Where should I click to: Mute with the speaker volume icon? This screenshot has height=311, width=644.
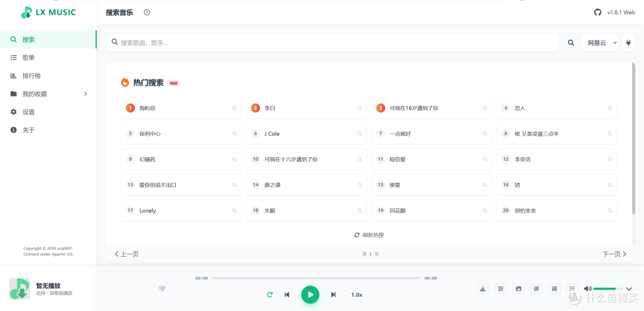587,288
